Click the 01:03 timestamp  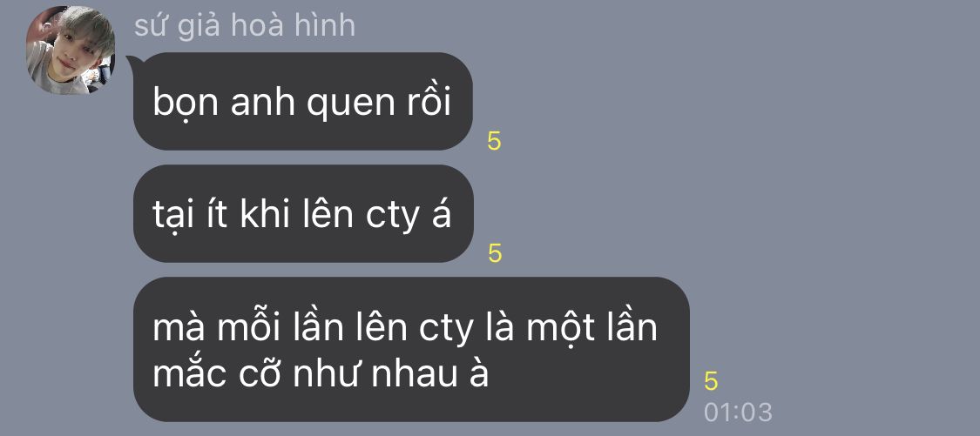click(738, 413)
